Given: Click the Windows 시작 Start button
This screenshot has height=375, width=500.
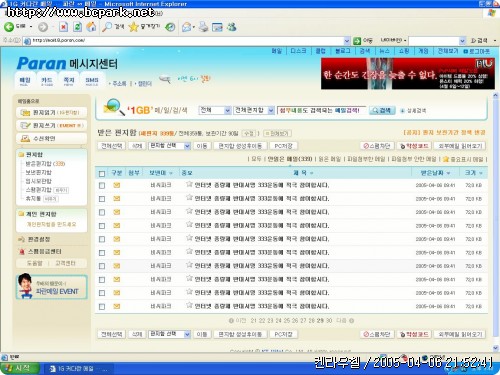Looking at the screenshot, I should click(19, 368).
